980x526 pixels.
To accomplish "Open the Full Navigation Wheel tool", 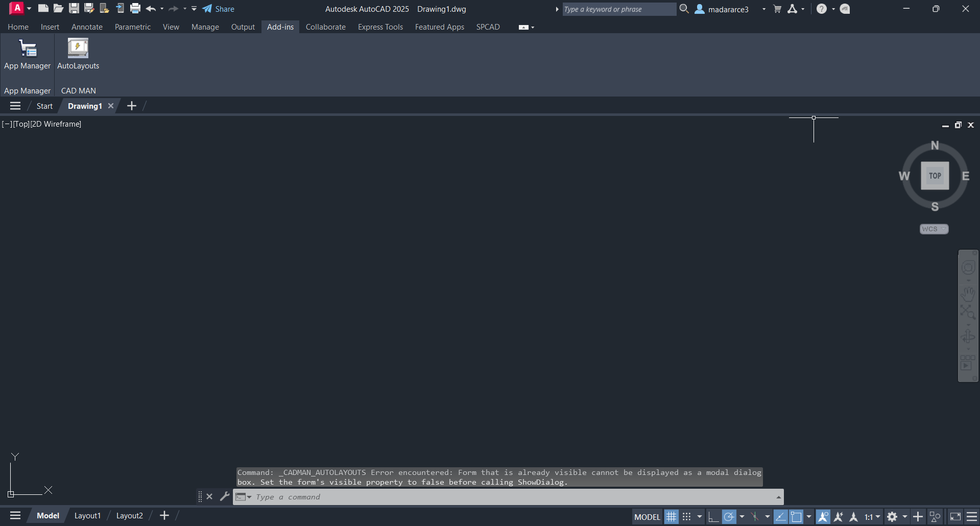I will [x=968, y=268].
